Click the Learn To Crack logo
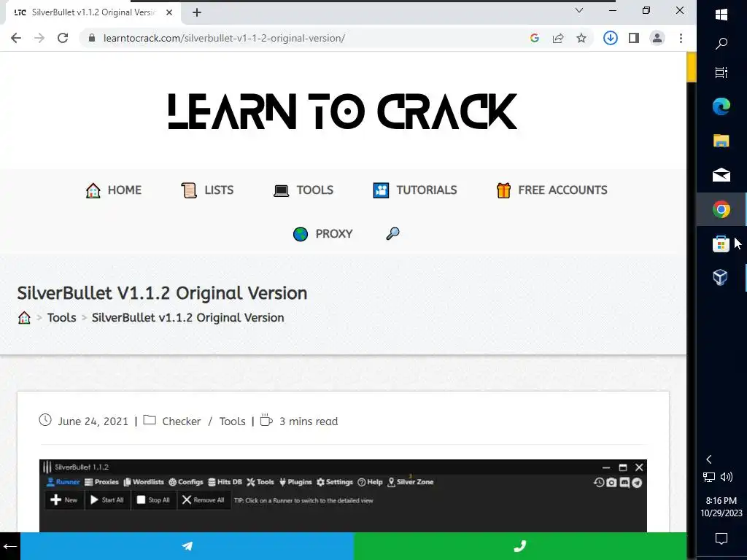 point(343,111)
